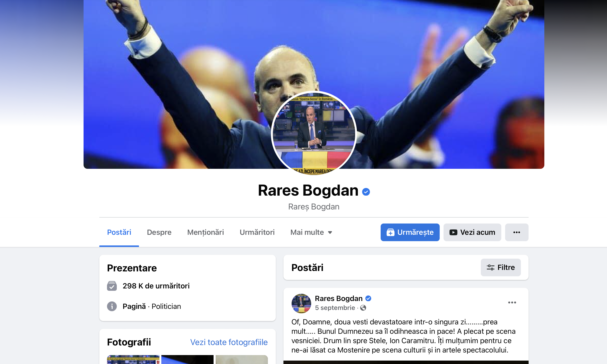Open the circular profile picture
This screenshot has height=364, width=607.
pos(314,133)
